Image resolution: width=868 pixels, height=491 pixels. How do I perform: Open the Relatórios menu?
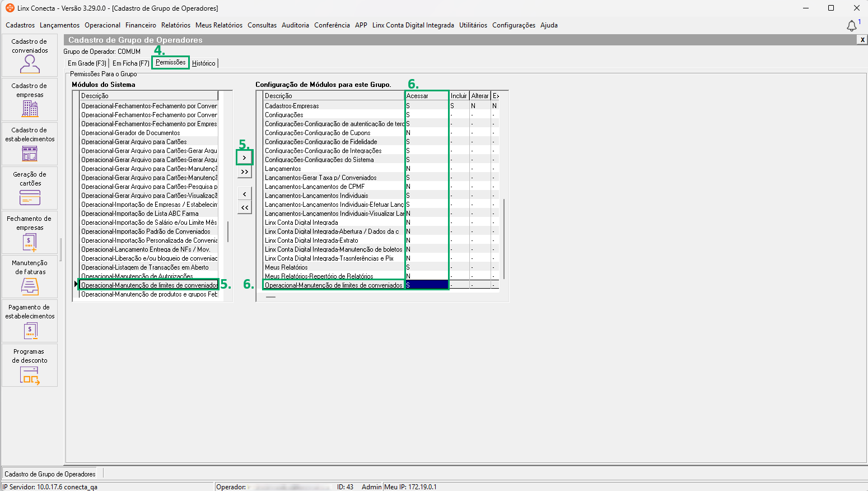176,25
